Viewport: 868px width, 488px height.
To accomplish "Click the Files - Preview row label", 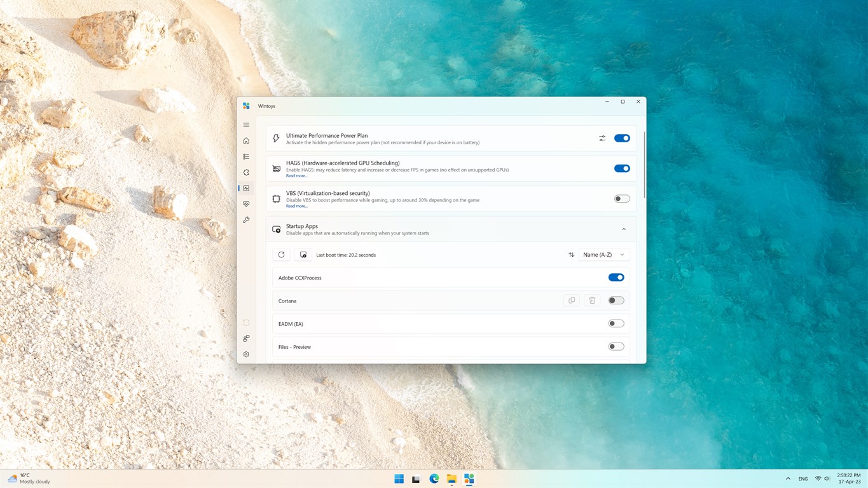I will 294,347.
